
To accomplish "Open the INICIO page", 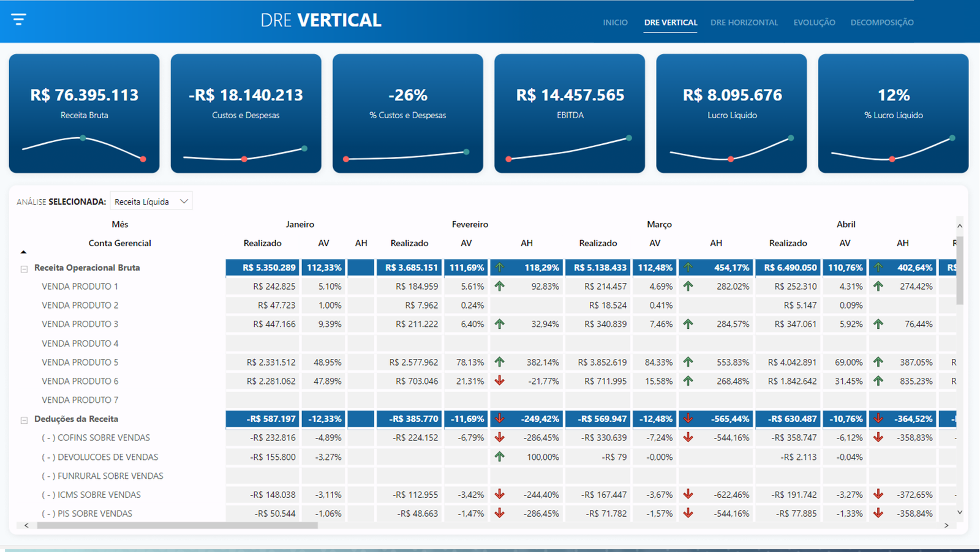I will [615, 22].
